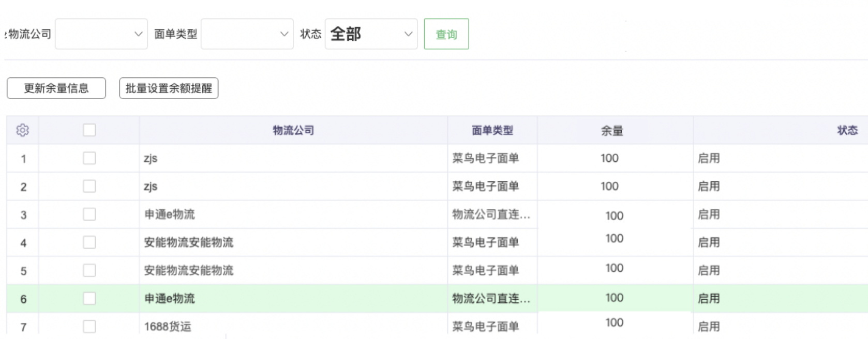868x339 pixels.
Task: Click the 100 balance in row 4
Action: point(615,238)
